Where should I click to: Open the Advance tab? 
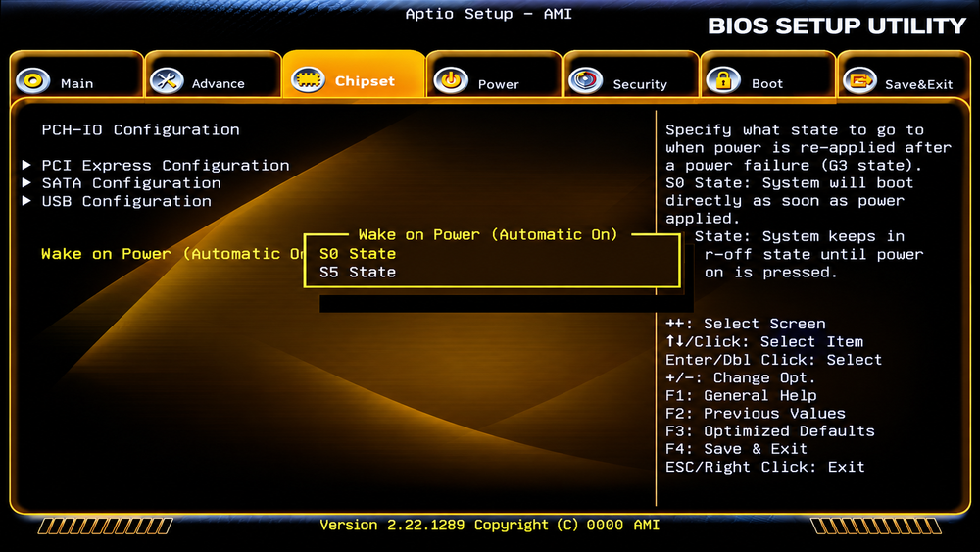(x=213, y=75)
